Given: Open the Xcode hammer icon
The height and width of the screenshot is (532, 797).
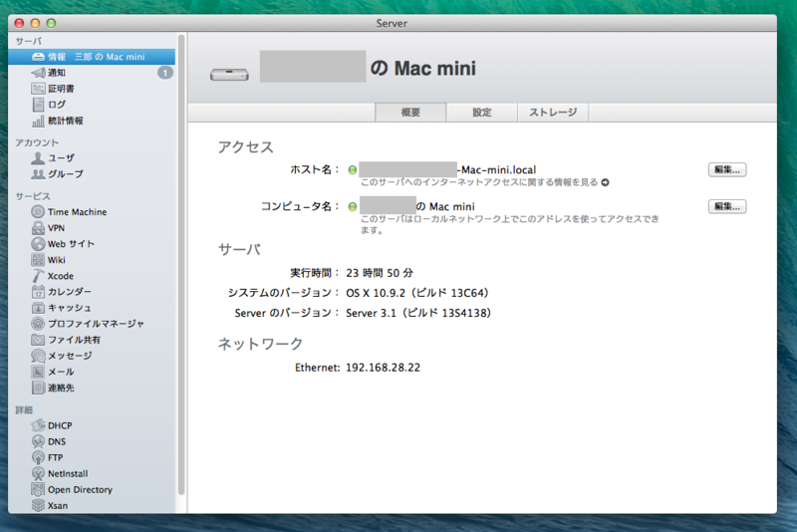Looking at the screenshot, I should [x=38, y=276].
